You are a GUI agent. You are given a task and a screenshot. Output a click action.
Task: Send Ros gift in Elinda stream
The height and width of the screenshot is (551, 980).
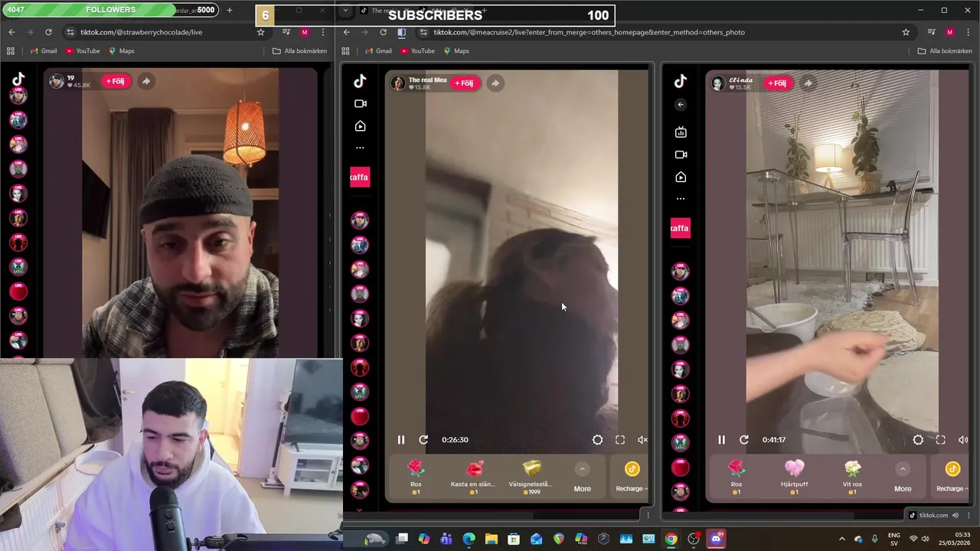(737, 476)
